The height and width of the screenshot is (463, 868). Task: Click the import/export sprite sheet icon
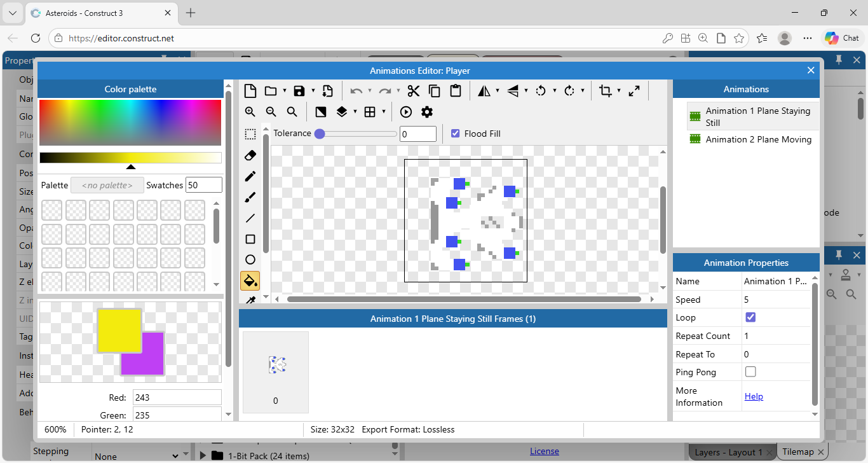pos(327,91)
